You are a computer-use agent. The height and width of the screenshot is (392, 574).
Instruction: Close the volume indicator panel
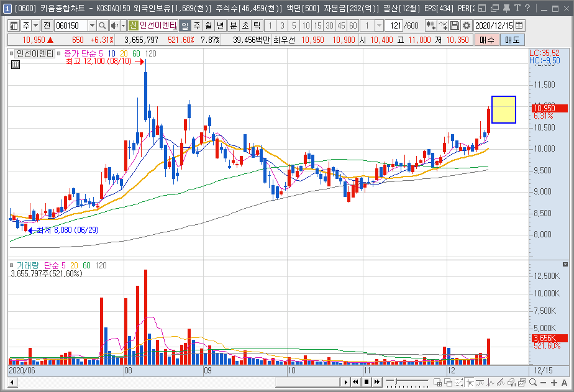tap(565, 264)
